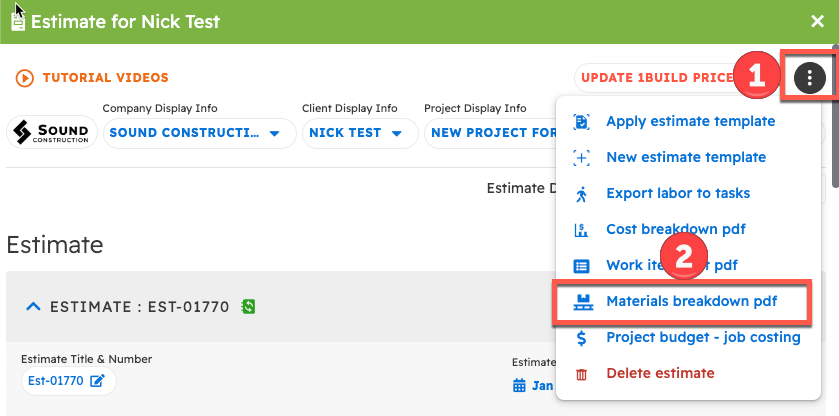Click the edit pencil icon next to Est-01770
This screenshot has width=839, height=416.
point(97,381)
